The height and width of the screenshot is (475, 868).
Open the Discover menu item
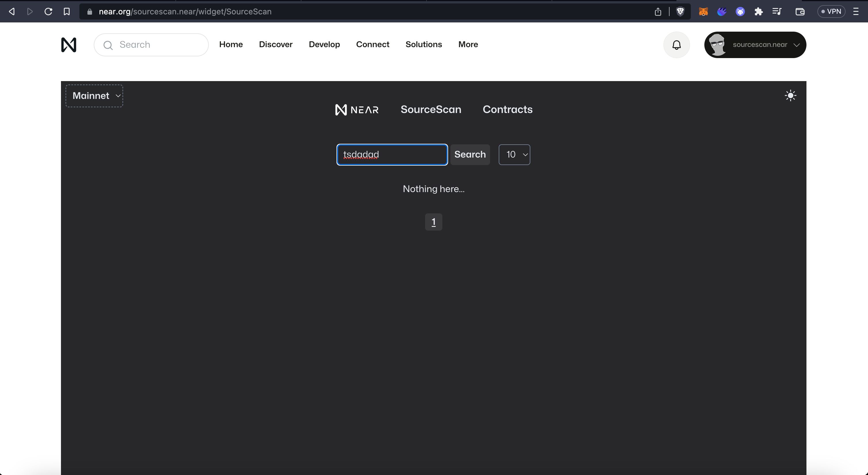click(x=276, y=45)
